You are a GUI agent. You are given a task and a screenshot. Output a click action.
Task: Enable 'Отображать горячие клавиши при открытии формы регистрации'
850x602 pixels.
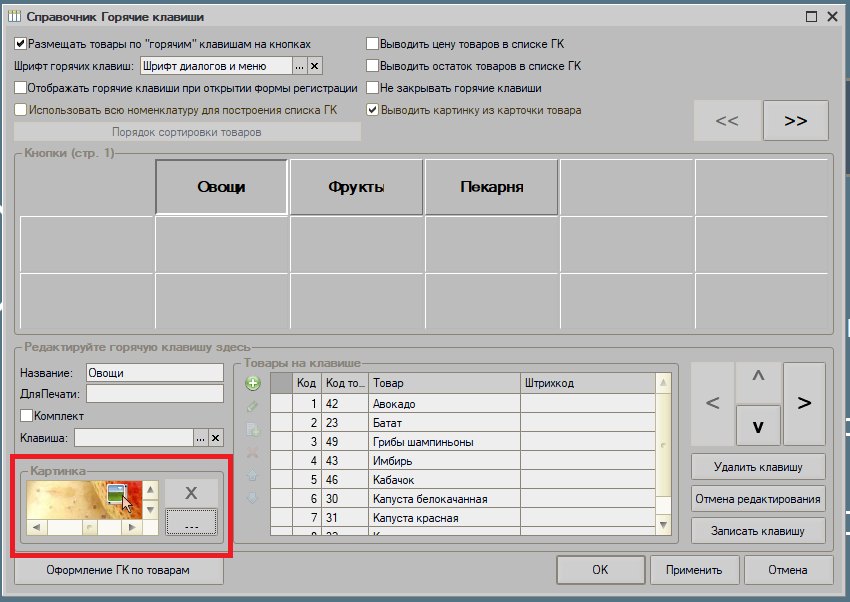[21, 88]
